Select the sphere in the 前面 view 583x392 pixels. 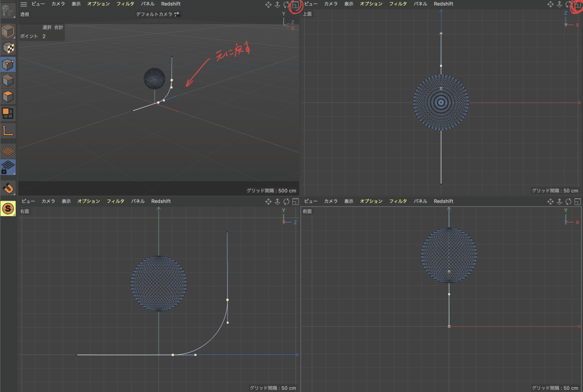coord(449,256)
